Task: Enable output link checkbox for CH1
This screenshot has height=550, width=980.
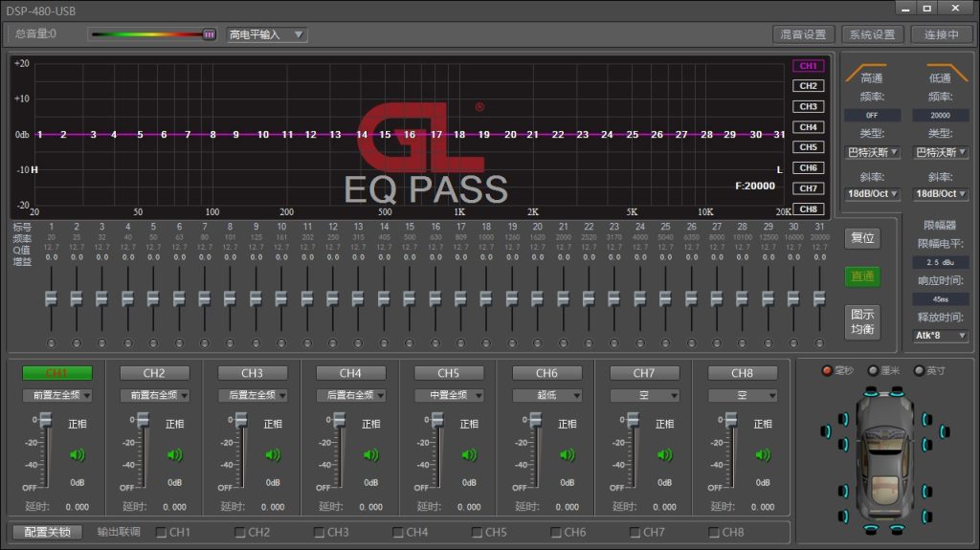Action: [x=161, y=533]
